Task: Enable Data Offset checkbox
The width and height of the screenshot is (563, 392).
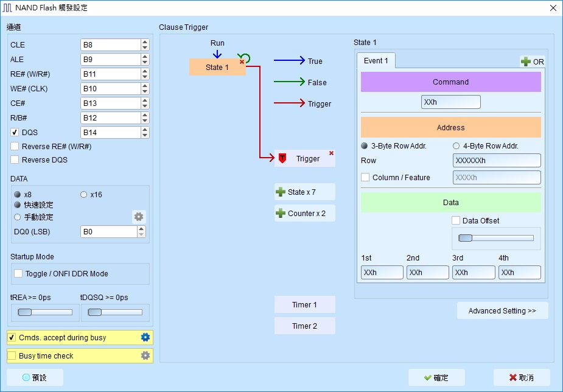Action: click(456, 220)
